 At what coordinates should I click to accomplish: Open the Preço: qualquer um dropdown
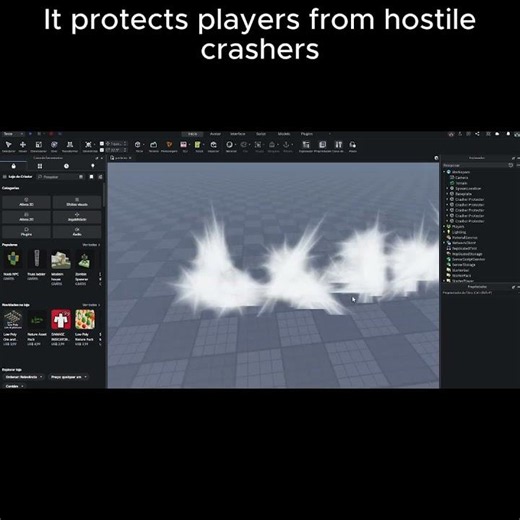pos(68,377)
